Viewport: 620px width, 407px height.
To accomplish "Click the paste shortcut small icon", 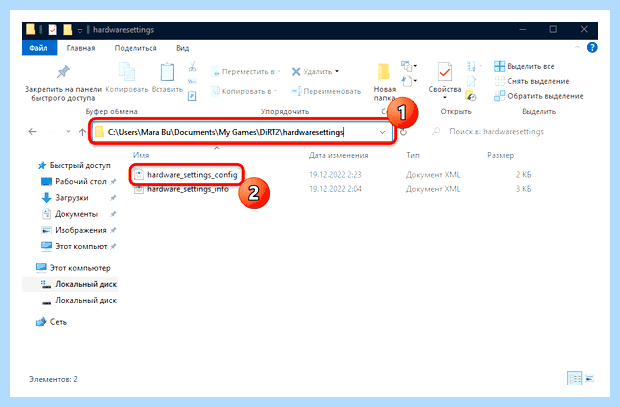I will pos(192,96).
